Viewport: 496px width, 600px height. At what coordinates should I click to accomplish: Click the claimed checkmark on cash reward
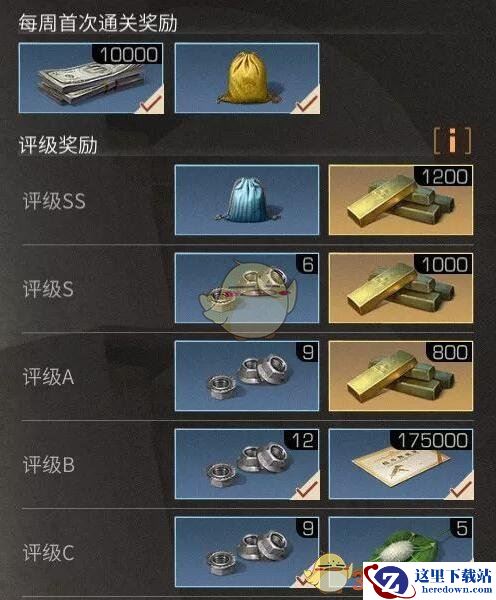click(150, 102)
